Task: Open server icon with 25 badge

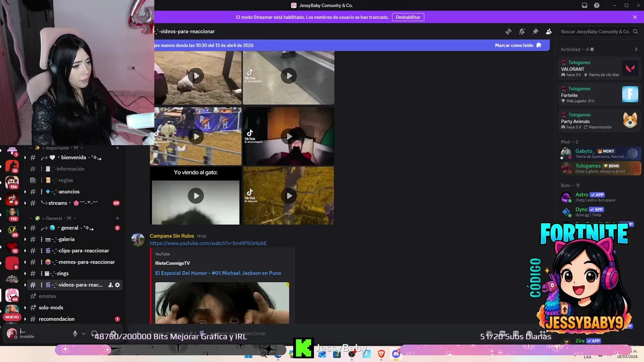Action: (x=12, y=230)
